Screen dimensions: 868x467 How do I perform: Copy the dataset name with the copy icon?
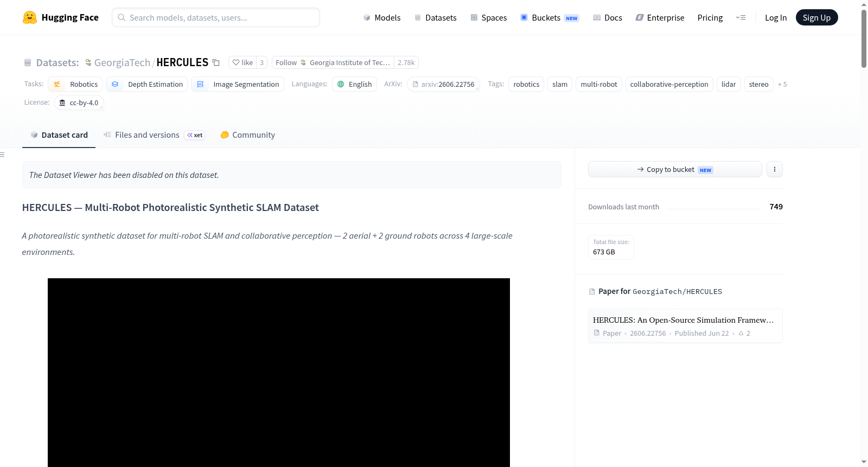coord(216,62)
